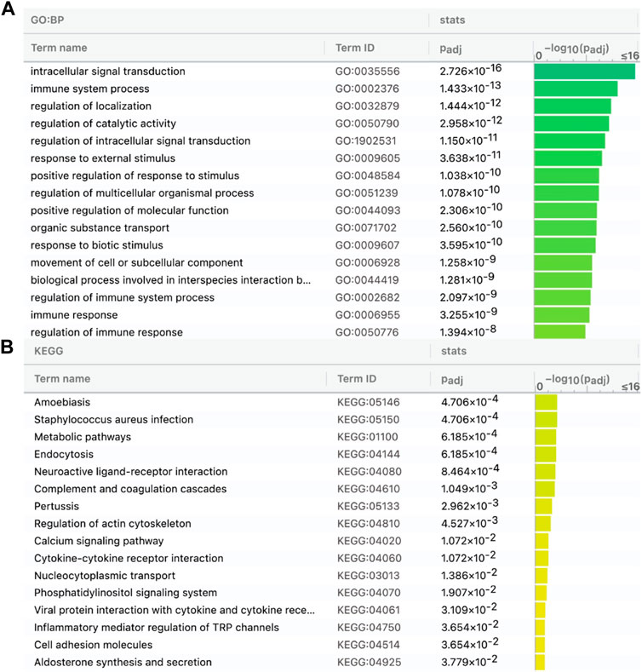This screenshot has width=642, height=672.
Task: Click the green bar for intracellular signal transduction
Action: (585, 72)
